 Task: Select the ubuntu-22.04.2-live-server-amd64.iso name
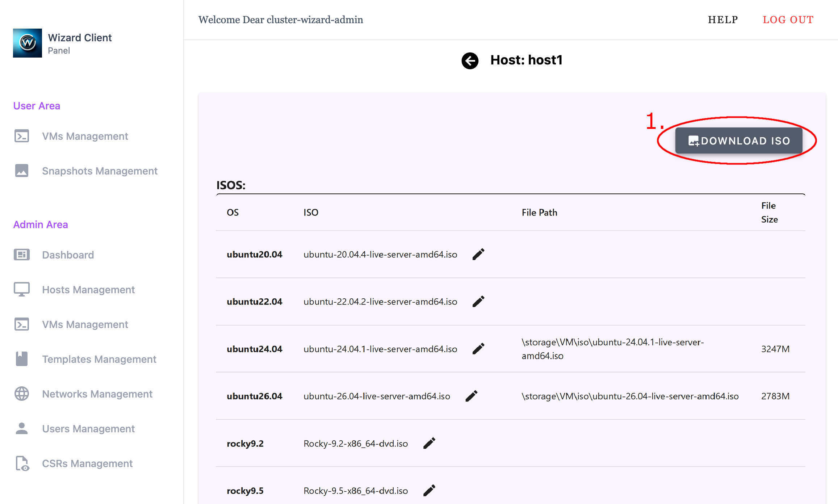coord(380,302)
